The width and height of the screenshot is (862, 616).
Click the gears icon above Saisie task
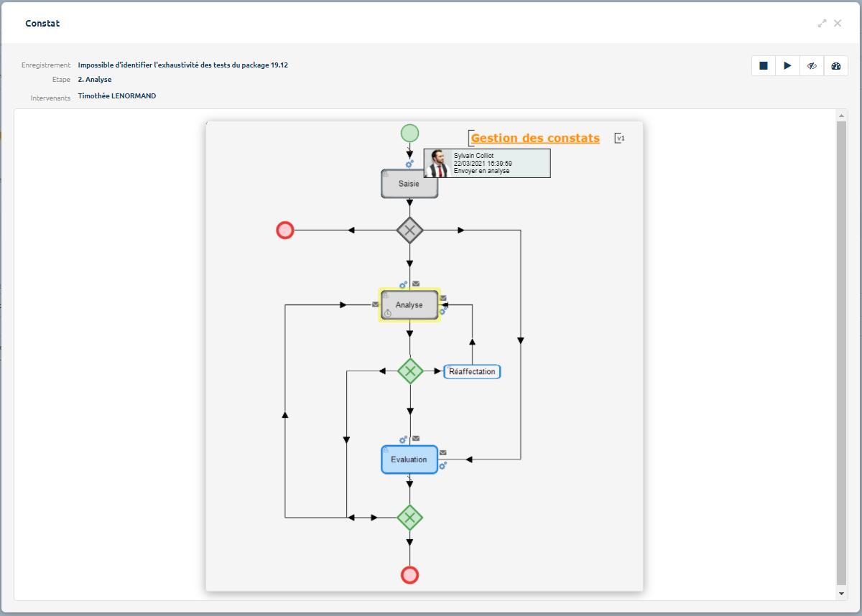point(409,164)
